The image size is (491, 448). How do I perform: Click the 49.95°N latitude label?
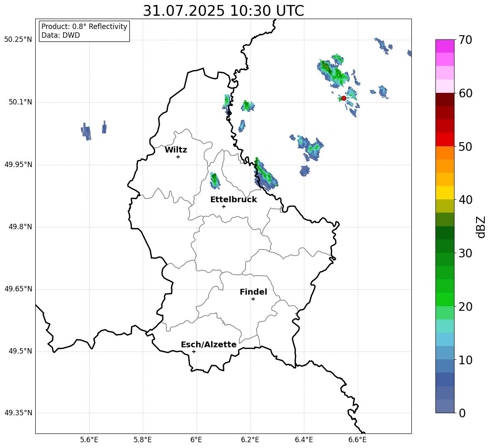coord(18,165)
